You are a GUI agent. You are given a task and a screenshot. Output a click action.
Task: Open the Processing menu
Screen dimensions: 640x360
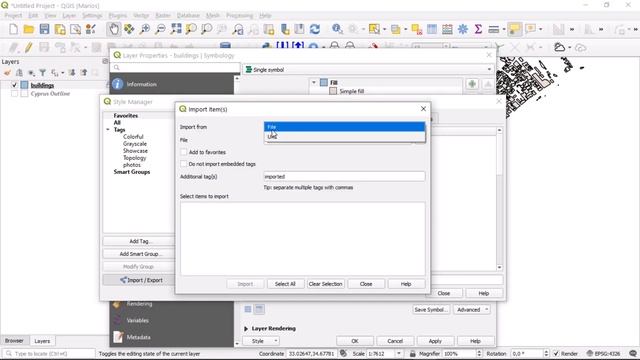tap(240, 16)
